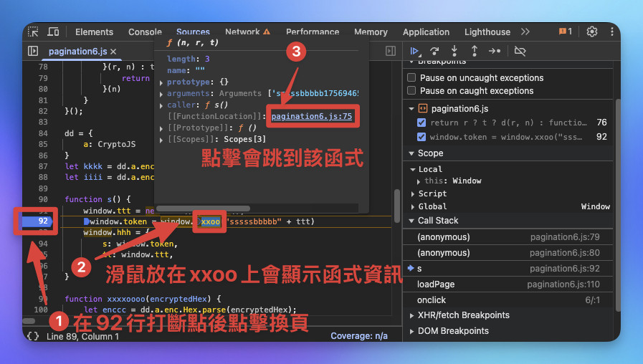The width and height of the screenshot is (643, 364).
Task: Collapse the pagination6.js breakpoint group
Action: coord(411,109)
